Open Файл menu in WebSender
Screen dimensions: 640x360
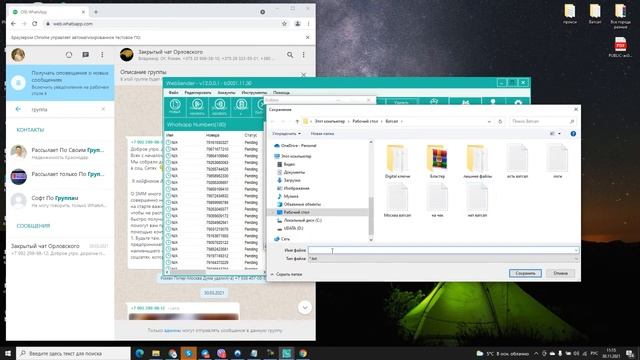pos(173,93)
